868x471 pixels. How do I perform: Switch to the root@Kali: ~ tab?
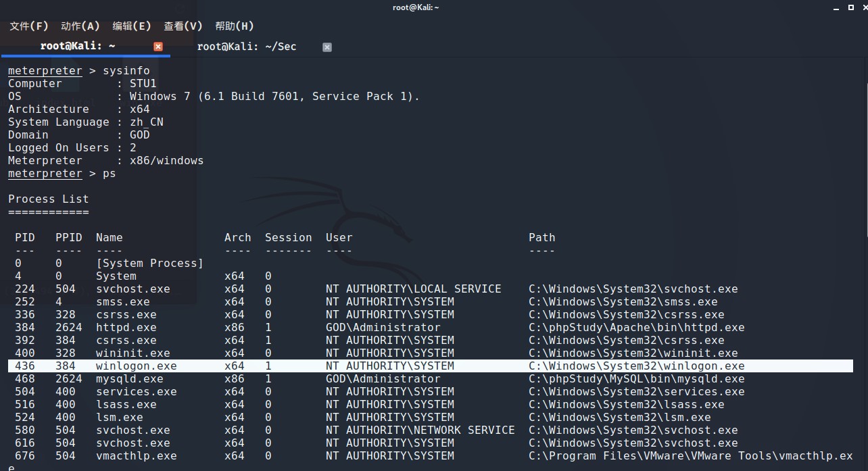(78, 46)
